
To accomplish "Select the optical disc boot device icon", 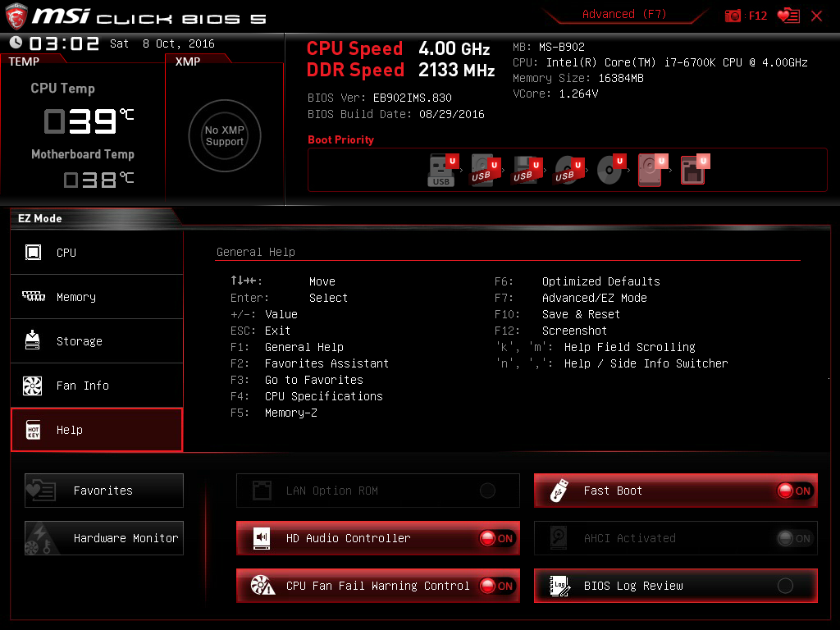I will point(611,170).
